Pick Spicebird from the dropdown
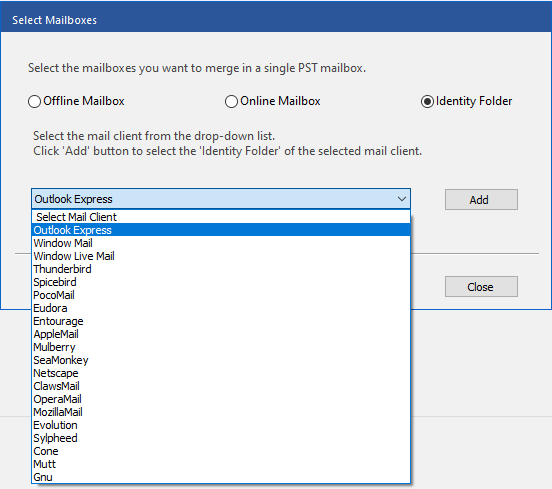The height and width of the screenshot is (489, 552). (x=221, y=282)
